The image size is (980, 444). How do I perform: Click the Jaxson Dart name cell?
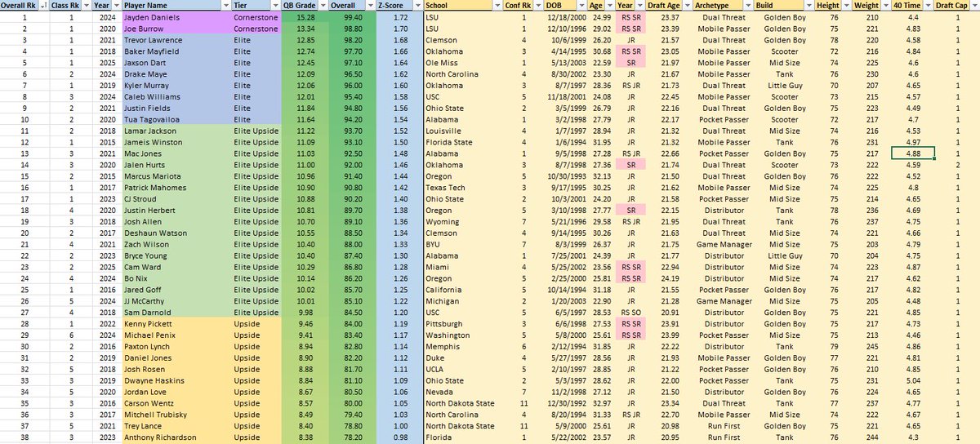pos(176,62)
